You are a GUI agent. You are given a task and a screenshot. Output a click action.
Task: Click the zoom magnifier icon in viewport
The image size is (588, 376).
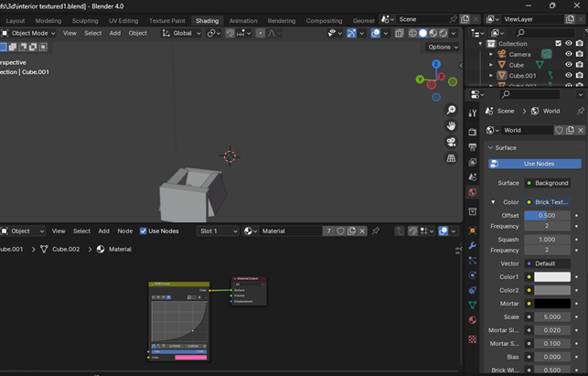point(451,109)
